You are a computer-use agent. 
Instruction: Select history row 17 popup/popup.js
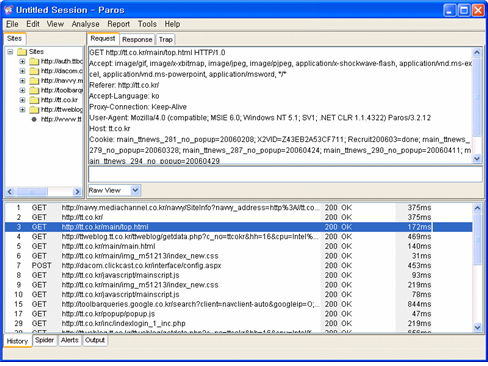[238, 314]
